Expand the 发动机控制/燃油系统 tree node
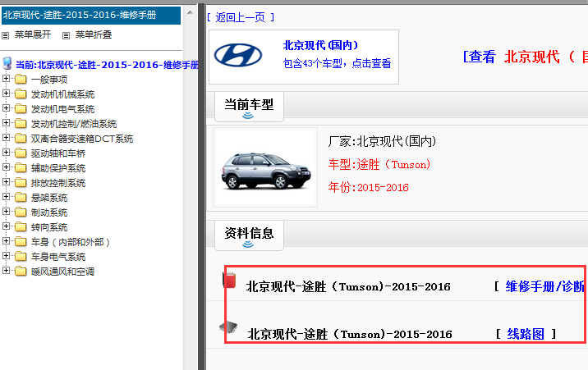This screenshot has width=588, height=370. click(x=6, y=122)
